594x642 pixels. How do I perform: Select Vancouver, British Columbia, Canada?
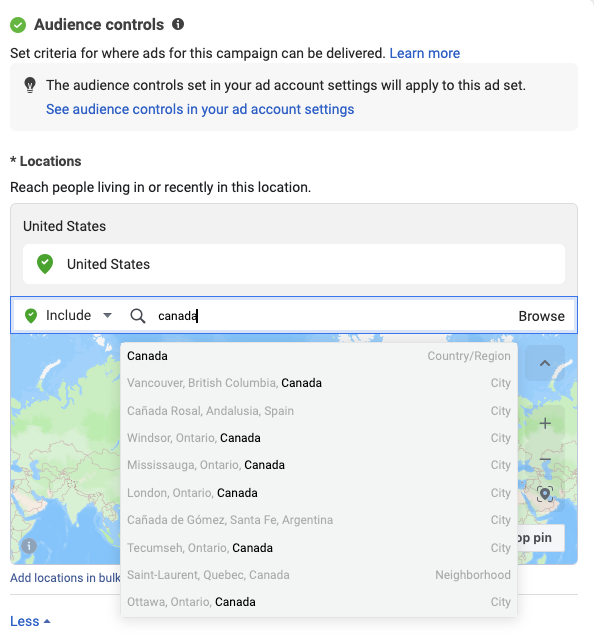tap(319, 383)
